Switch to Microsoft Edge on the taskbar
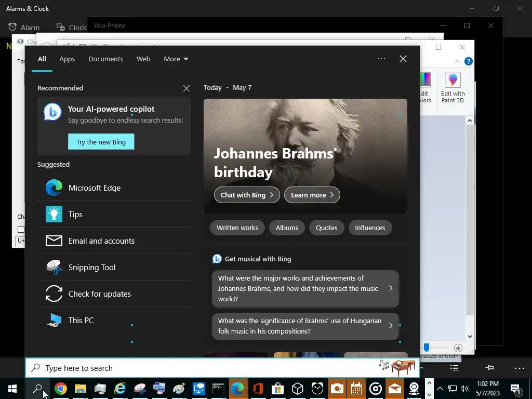Screen dimensions: 532x399 click(x=237, y=389)
